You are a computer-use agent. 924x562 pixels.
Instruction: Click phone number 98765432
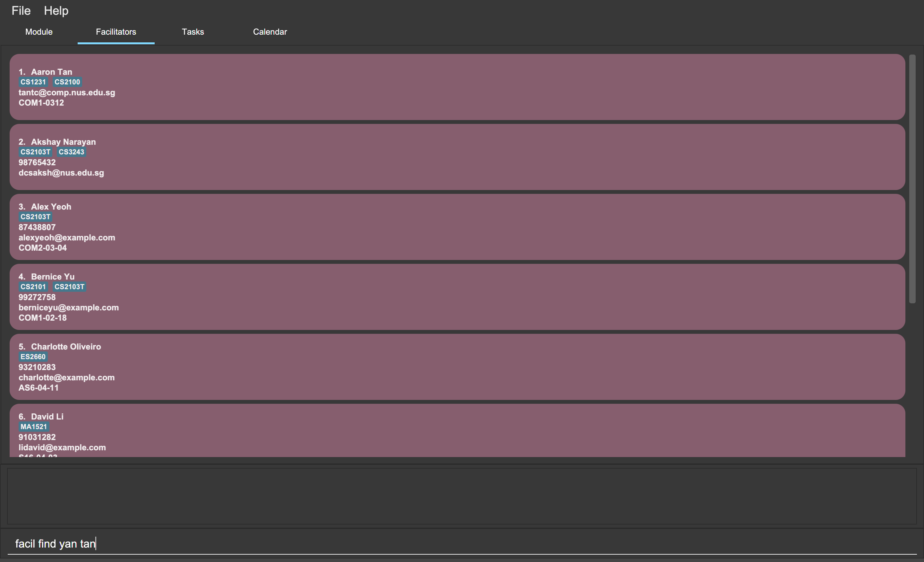[37, 162]
